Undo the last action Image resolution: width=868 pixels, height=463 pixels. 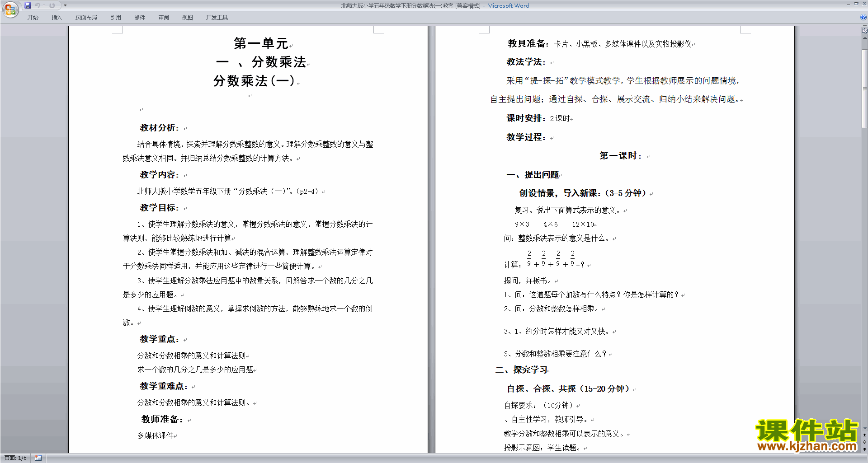coord(38,5)
